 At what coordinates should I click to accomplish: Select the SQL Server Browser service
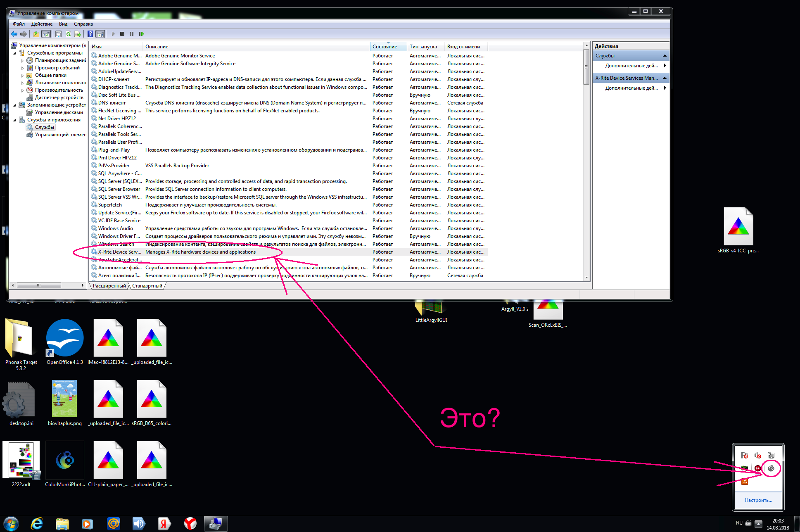pos(289,189)
